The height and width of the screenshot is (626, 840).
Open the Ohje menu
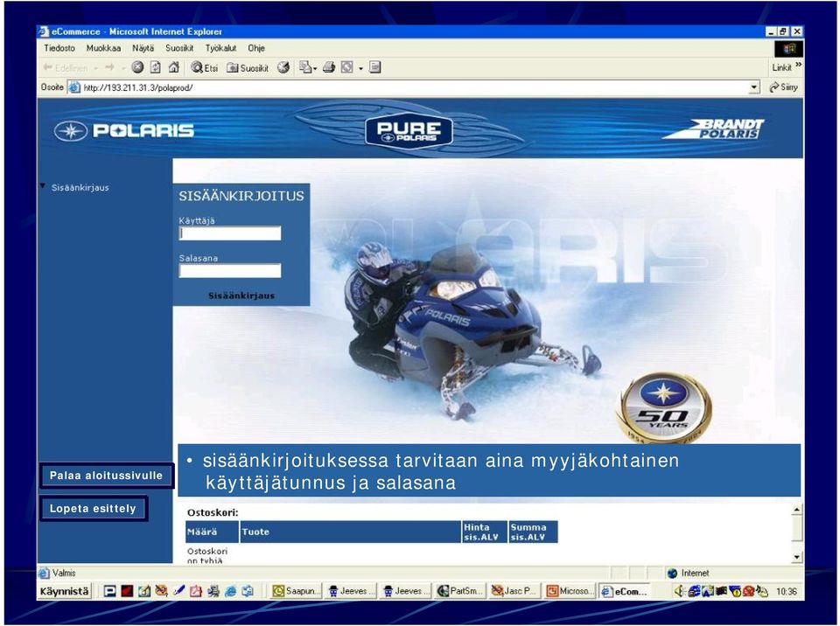(x=256, y=48)
